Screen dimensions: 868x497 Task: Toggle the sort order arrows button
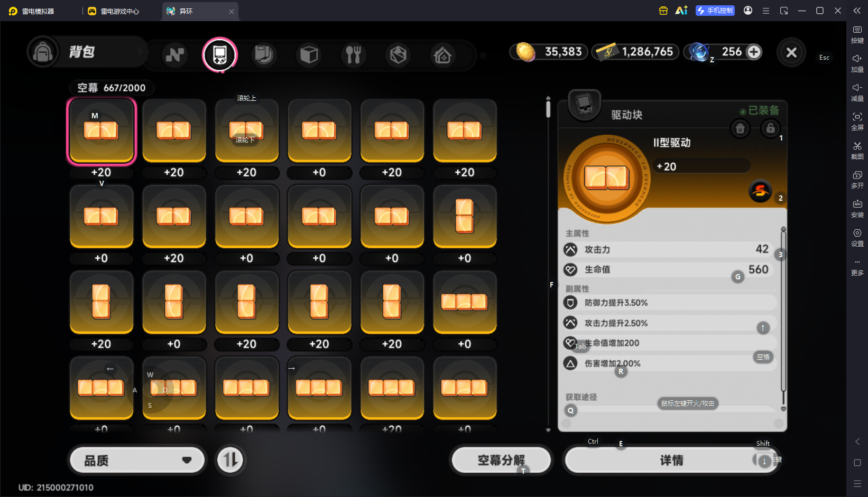point(230,460)
